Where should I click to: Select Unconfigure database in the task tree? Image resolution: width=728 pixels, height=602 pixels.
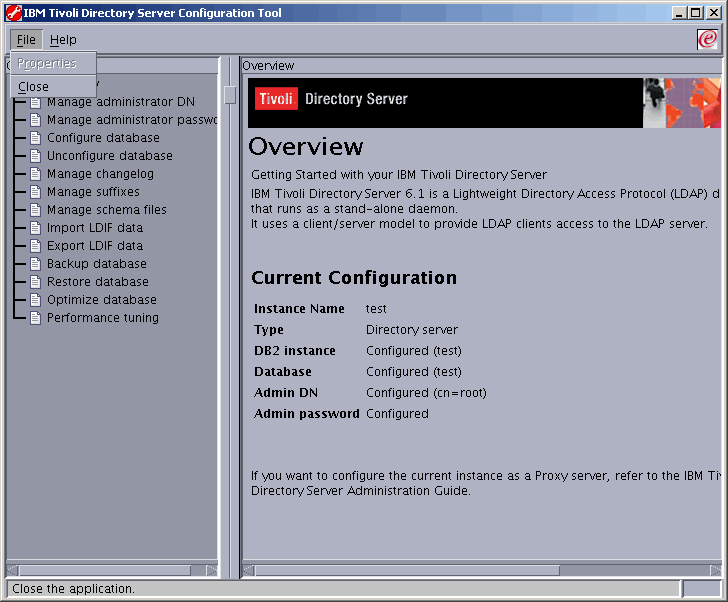point(109,156)
